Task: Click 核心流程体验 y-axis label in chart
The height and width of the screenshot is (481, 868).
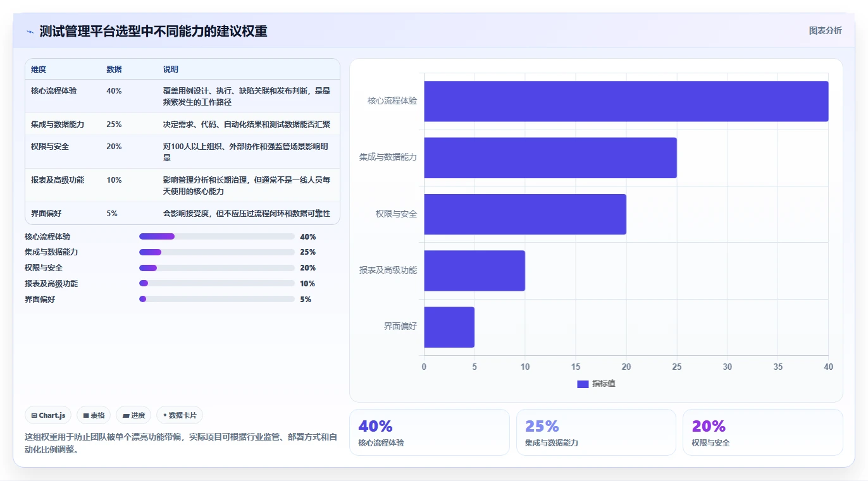Action: [392, 101]
